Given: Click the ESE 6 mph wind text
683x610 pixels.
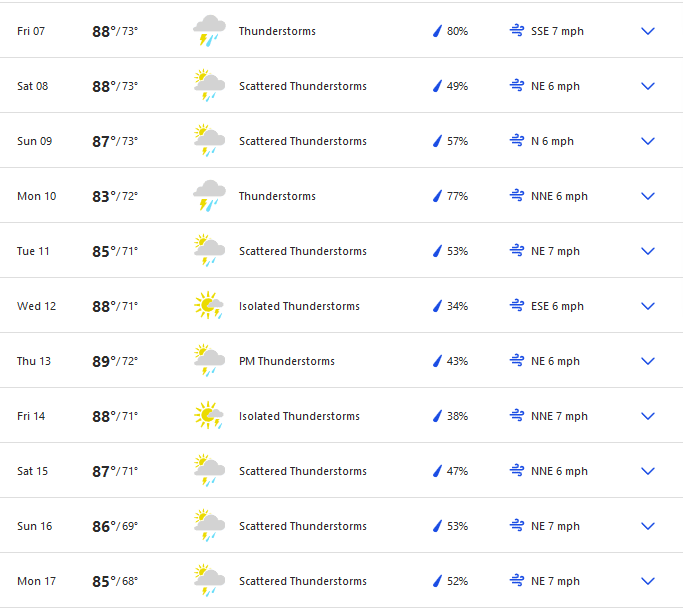Looking at the screenshot, I should [x=557, y=306].
